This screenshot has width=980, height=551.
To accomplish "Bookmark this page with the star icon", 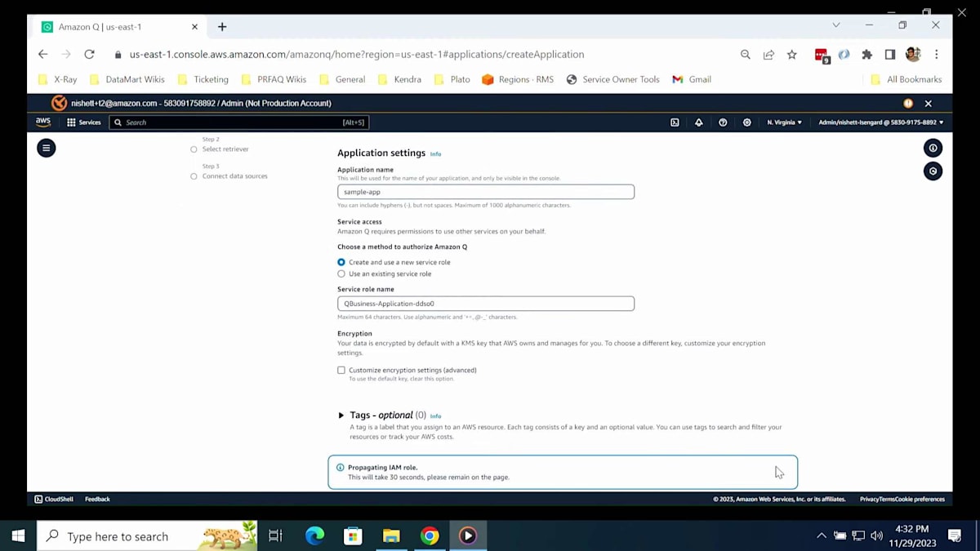I will point(791,55).
